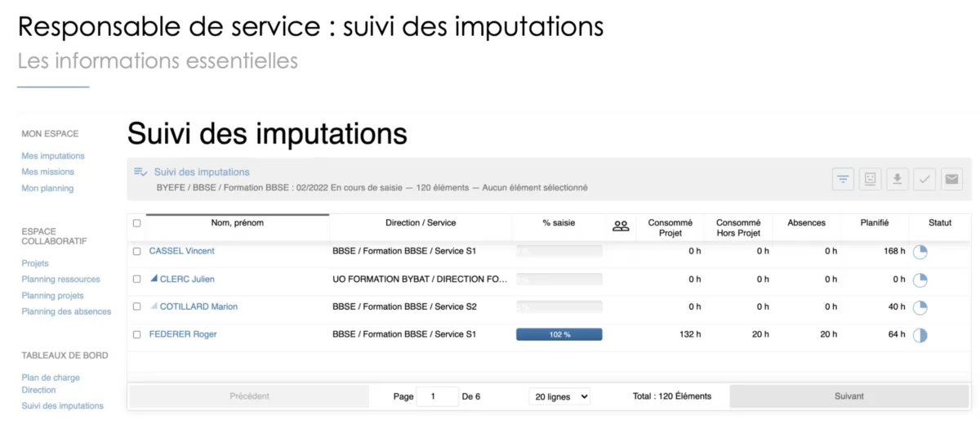The width and height of the screenshot is (980, 425).
Task: Open the "20 lignes" rows-per-page dropdown
Action: [559, 396]
